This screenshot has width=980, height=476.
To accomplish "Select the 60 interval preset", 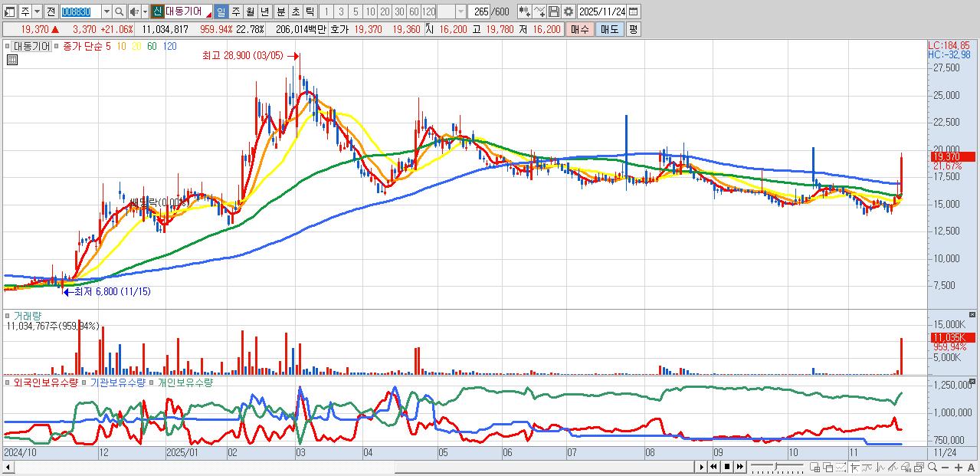I will (414, 12).
